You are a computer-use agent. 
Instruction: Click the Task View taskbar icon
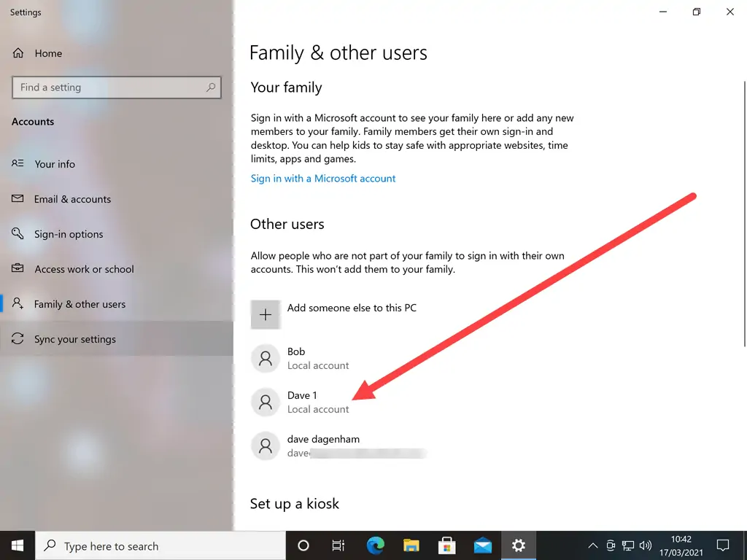coord(338,545)
